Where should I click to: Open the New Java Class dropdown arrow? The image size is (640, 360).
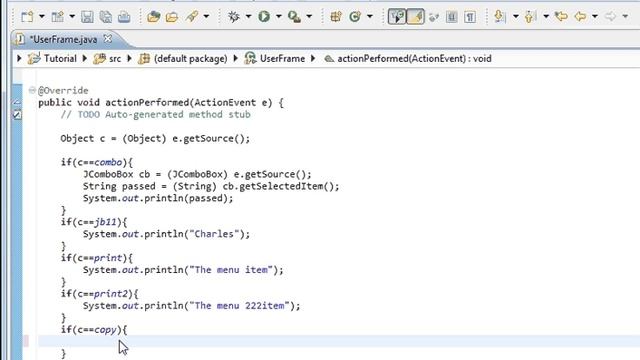pyautogui.click(x=370, y=17)
